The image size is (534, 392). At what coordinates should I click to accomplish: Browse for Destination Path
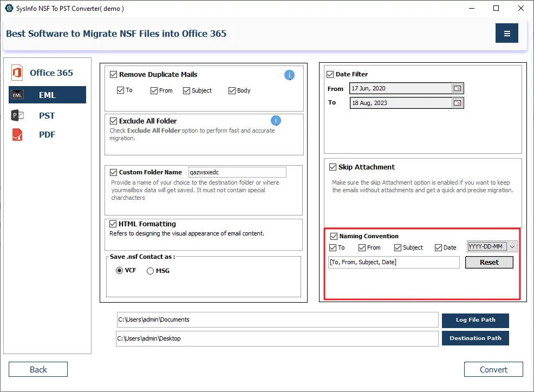click(475, 338)
